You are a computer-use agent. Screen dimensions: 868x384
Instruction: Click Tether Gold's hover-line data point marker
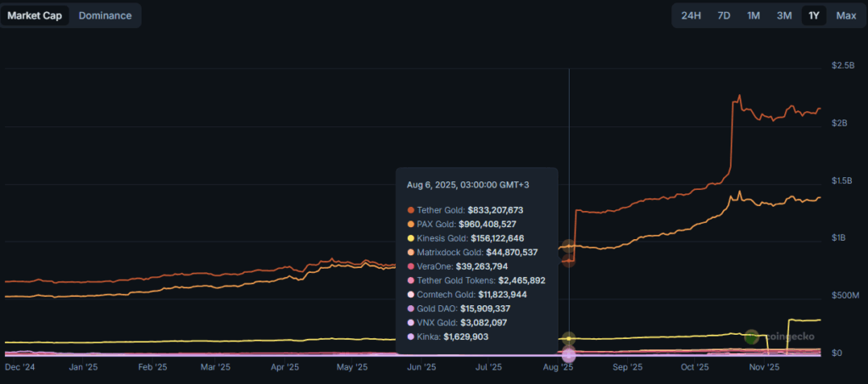[569, 260]
